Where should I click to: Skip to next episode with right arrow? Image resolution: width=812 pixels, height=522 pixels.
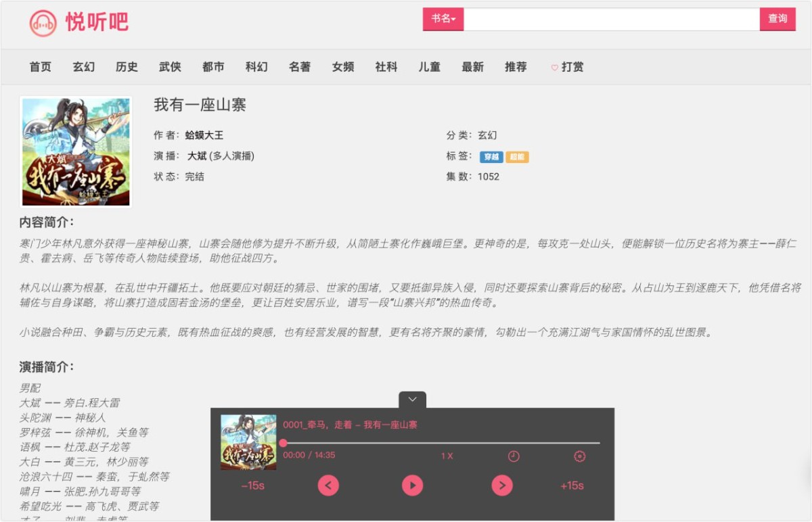click(501, 485)
